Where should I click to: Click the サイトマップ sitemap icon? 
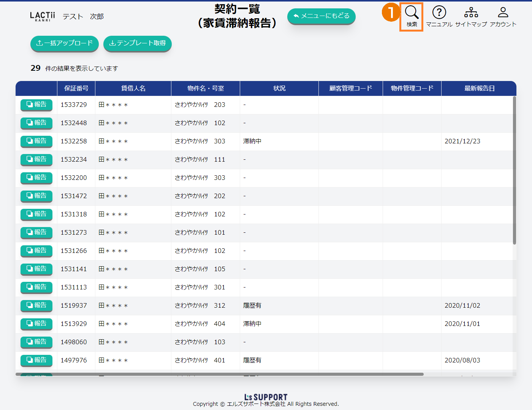pyautogui.click(x=471, y=16)
